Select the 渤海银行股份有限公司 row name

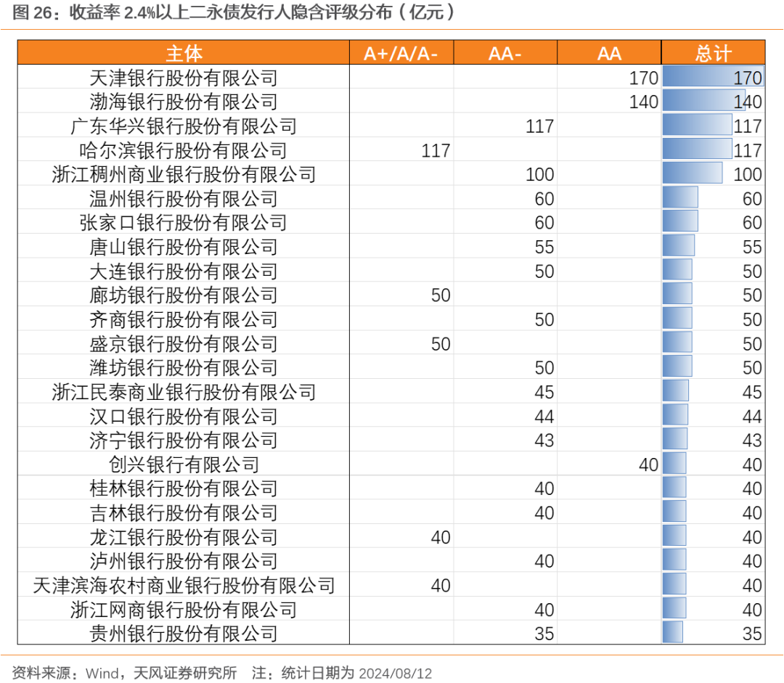pyautogui.click(x=184, y=102)
